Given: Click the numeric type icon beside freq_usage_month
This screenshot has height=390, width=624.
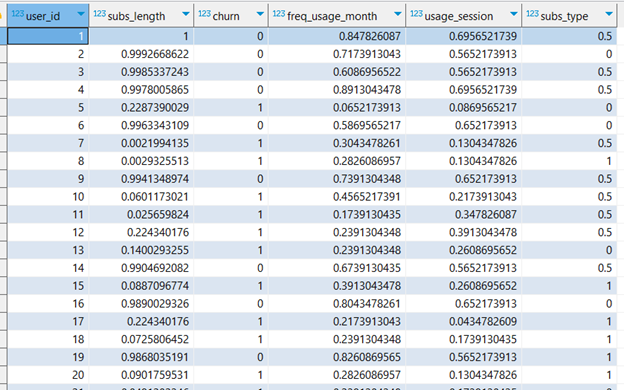Looking at the screenshot, I should [x=279, y=14].
